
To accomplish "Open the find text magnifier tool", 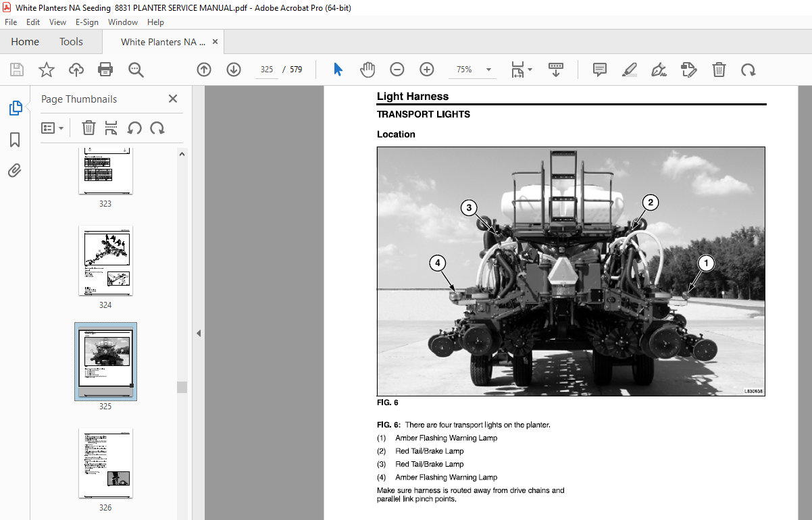I will coord(136,70).
